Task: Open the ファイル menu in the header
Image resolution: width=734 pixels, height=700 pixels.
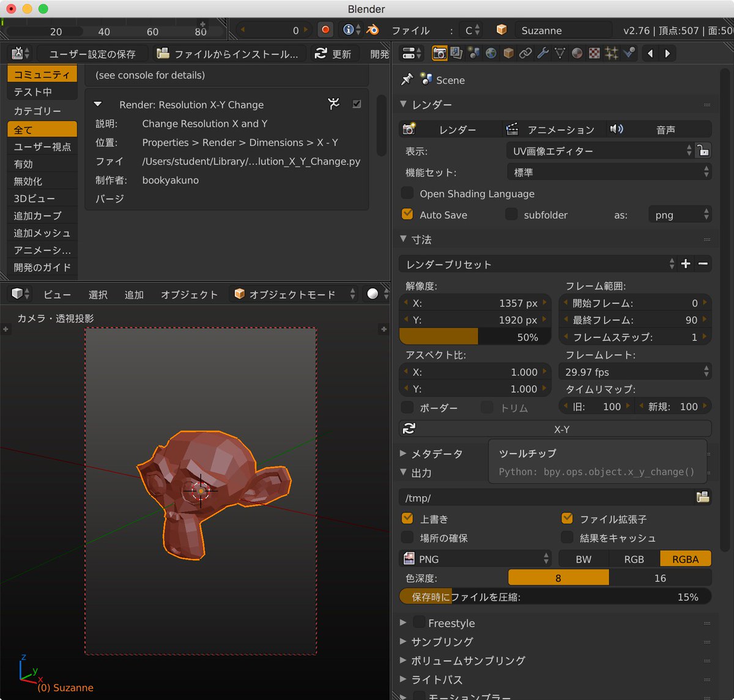Action: (410, 30)
